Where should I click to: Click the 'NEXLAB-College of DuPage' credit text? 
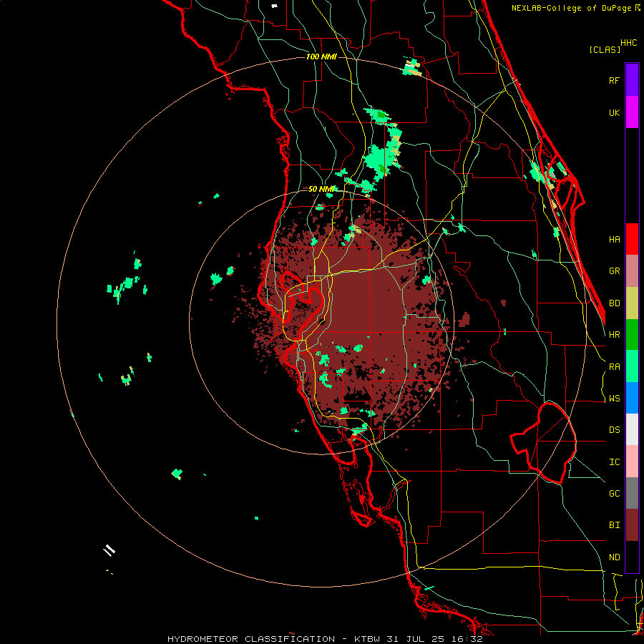point(572,8)
